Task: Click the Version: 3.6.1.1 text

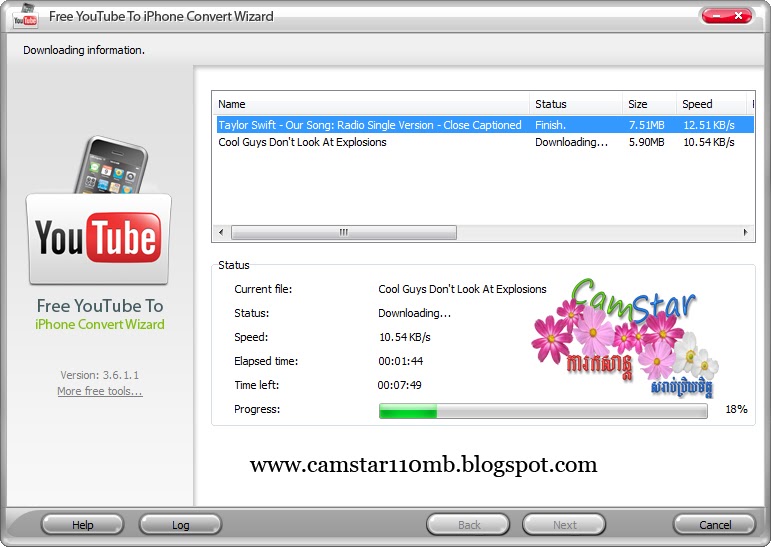Action: click(x=100, y=375)
